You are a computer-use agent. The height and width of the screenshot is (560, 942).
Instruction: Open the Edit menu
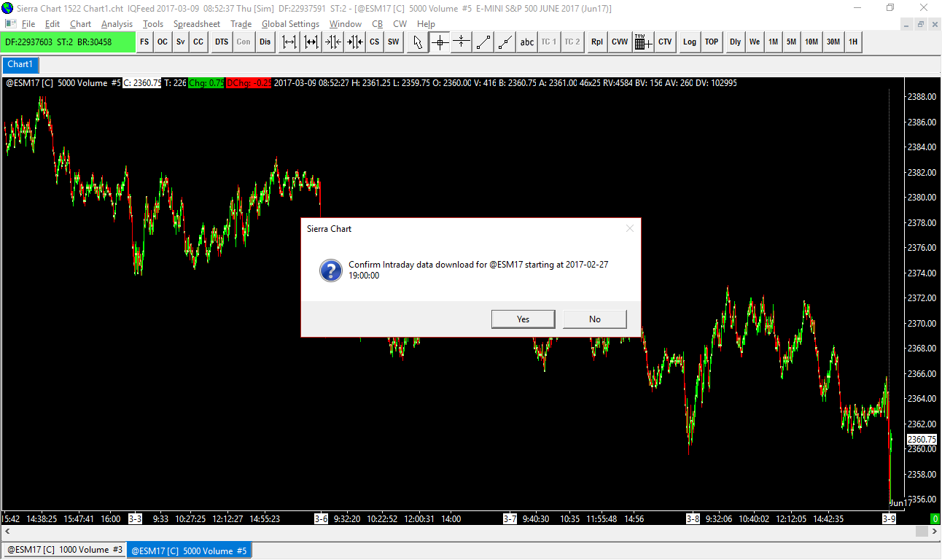[x=52, y=24]
